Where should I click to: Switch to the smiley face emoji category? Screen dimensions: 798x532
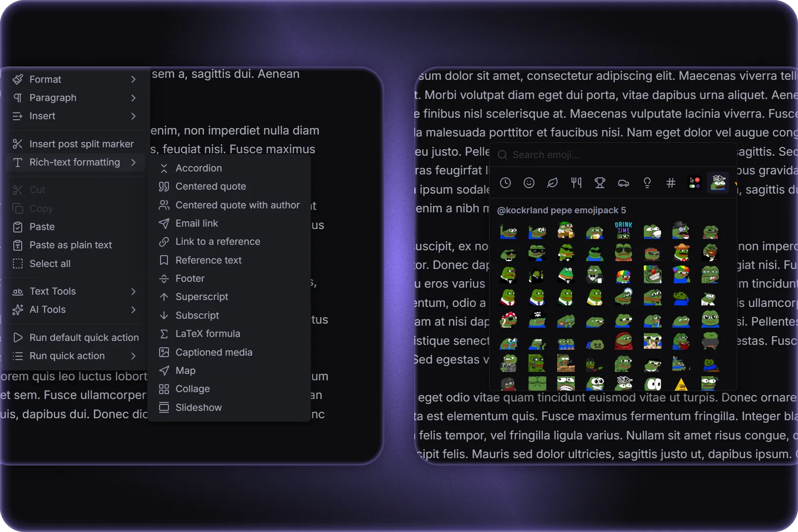click(529, 183)
